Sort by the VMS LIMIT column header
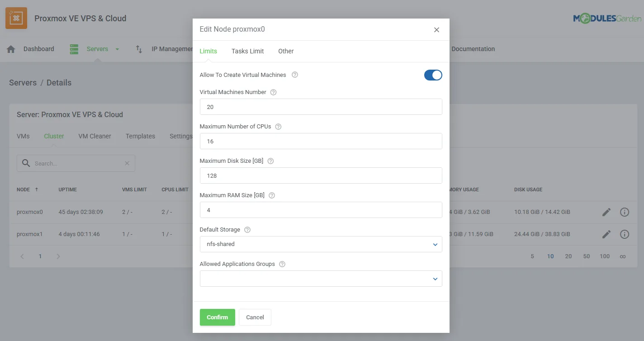This screenshot has height=341, width=644. (134, 189)
